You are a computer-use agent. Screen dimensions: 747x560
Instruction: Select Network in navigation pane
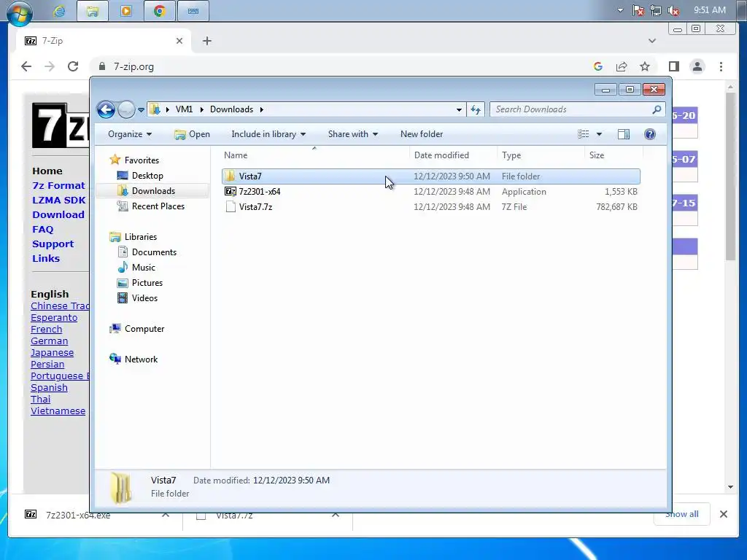[x=141, y=359]
